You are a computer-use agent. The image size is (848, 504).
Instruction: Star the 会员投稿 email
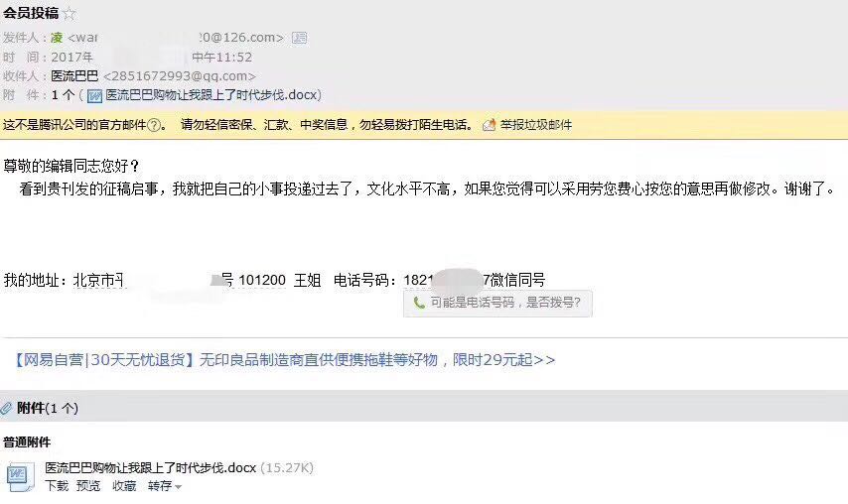pos(70,13)
